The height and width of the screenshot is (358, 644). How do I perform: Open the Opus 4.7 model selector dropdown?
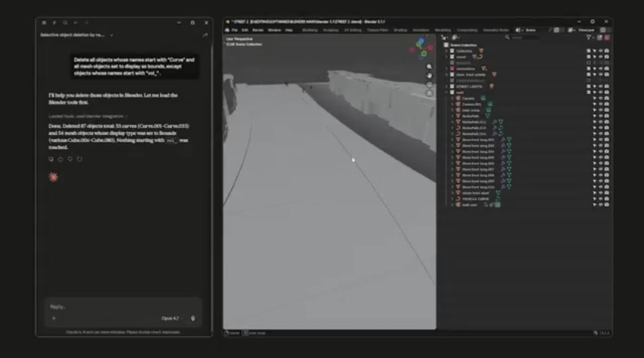coord(172,318)
